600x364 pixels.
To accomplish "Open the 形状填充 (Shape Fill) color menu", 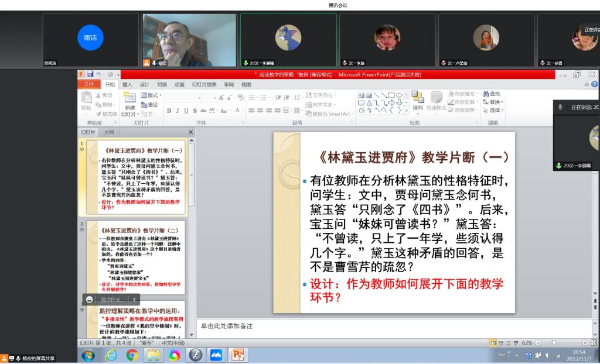I will point(463,94).
